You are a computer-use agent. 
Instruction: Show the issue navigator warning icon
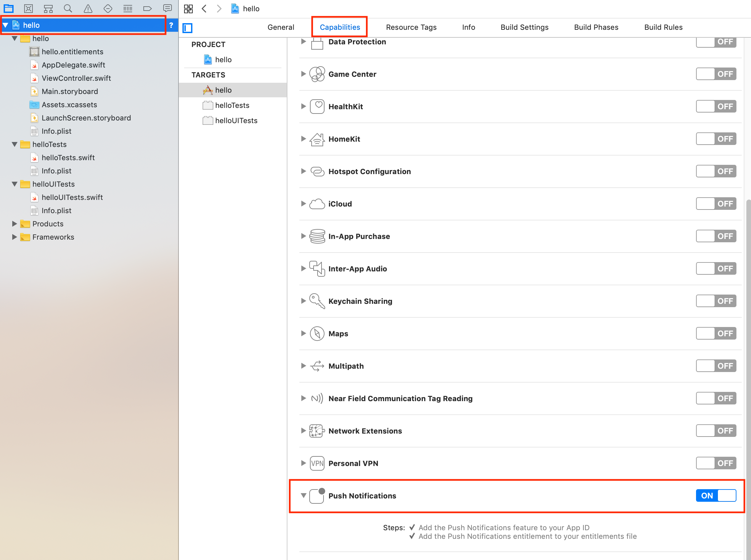point(88,9)
